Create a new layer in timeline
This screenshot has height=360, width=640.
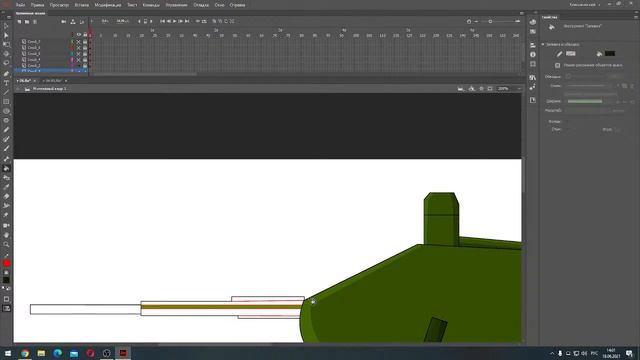[19, 22]
